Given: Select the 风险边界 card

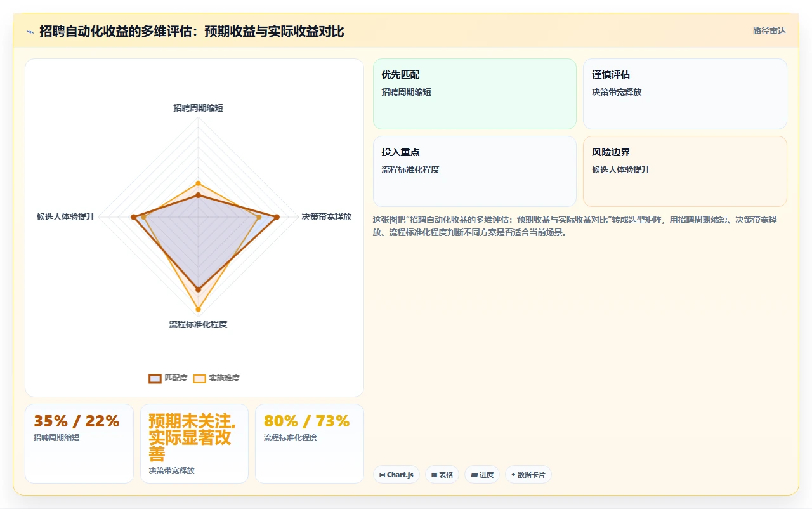Looking at the screenshot, I should click(685, 171).
